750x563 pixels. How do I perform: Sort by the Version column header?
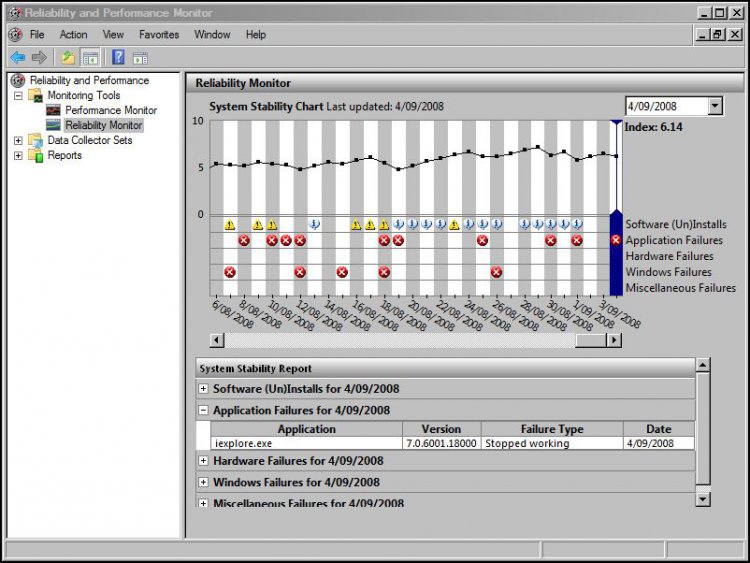click(x=441, y=429)
